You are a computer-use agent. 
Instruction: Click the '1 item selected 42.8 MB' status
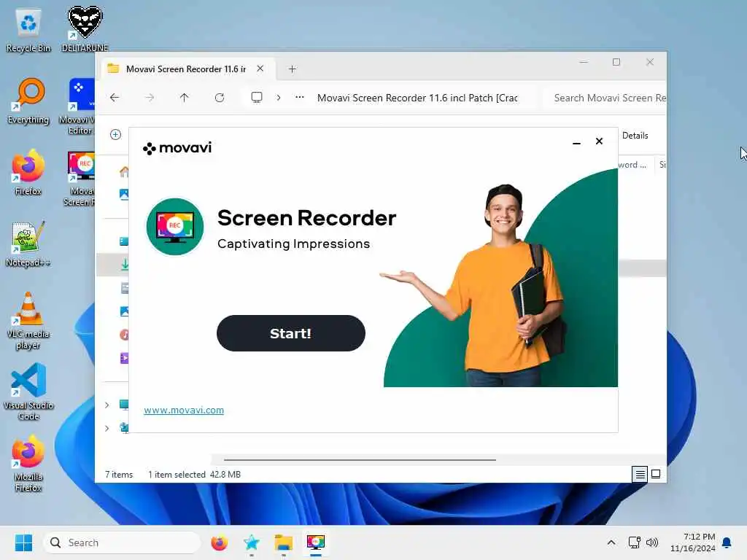194,474
